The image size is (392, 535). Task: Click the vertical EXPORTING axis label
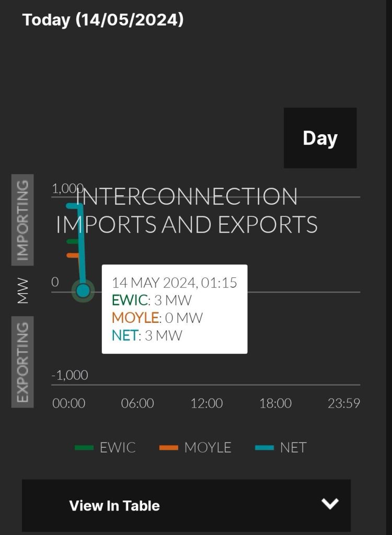(x=22, y=362)
